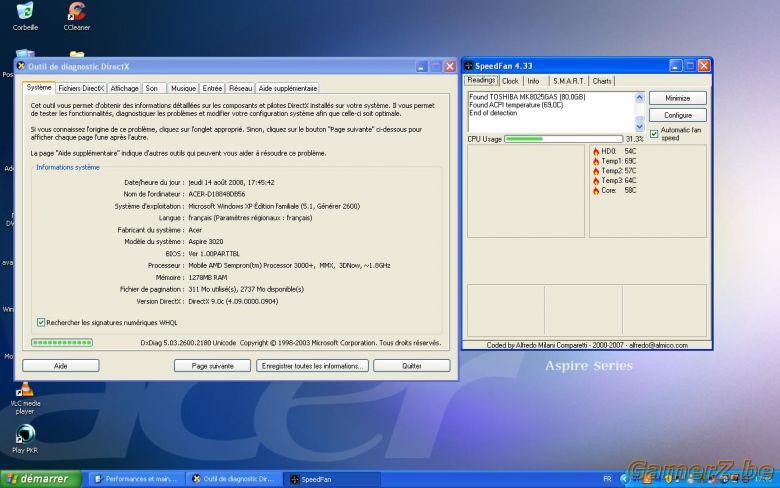Click the DirectX diagnostic title bar icon
780x488 pixels.
coord(21,66)
